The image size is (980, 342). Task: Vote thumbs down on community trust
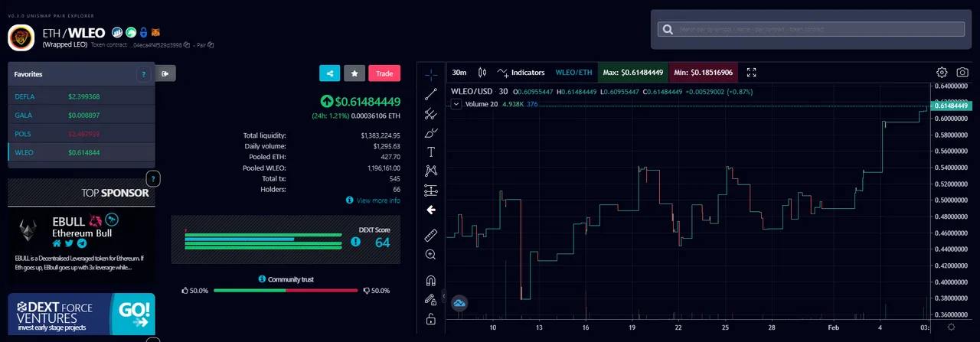point(365,291)
